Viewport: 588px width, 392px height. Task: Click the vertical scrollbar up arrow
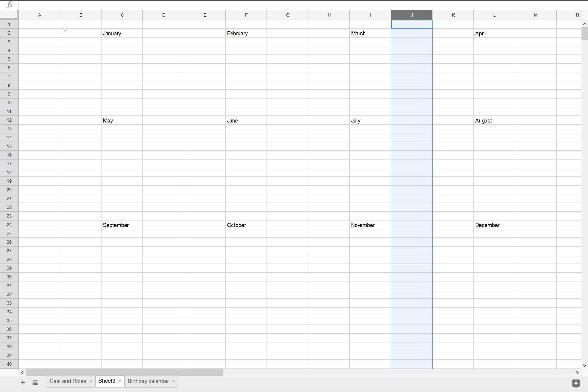tap(584, 24)
